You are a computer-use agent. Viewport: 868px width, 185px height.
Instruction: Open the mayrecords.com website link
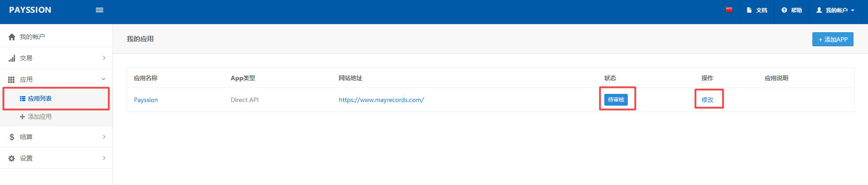(381, 100)
